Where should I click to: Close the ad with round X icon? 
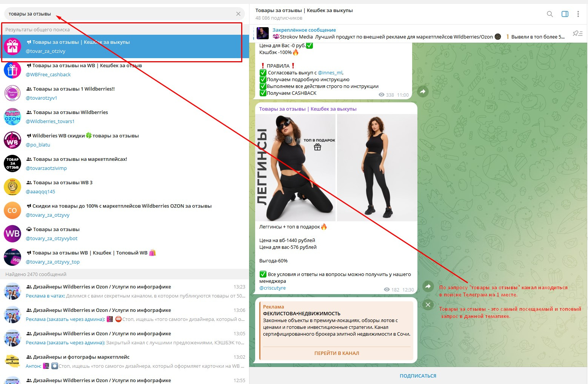428,304
